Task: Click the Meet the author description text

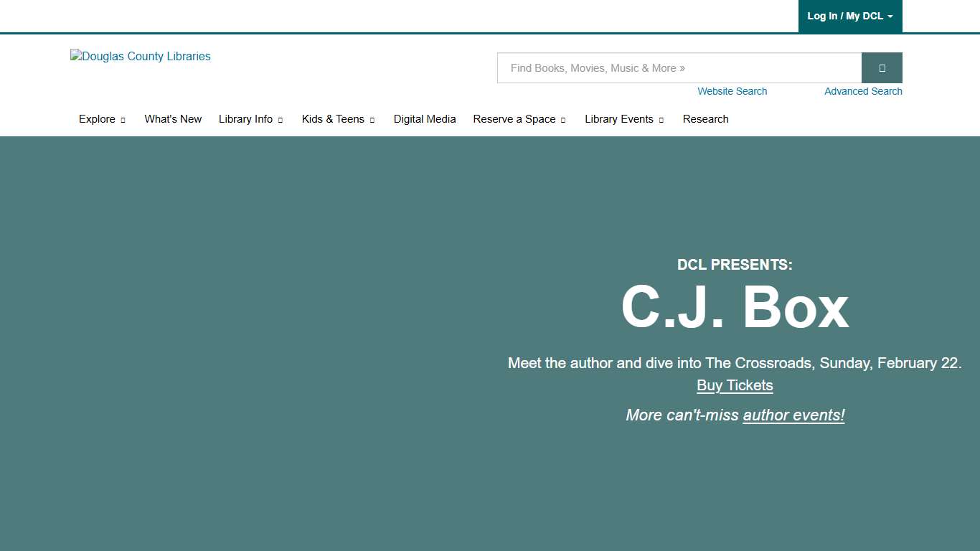Action: (x=735, y=363)
